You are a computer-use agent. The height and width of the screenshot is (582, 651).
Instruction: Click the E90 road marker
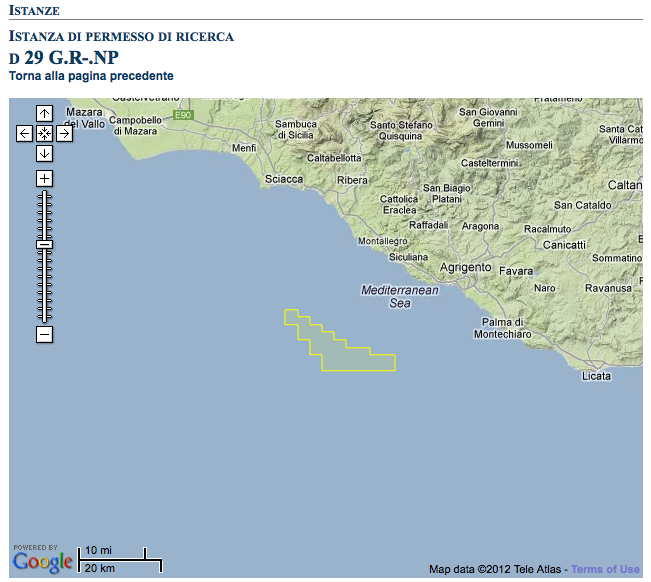181,115
